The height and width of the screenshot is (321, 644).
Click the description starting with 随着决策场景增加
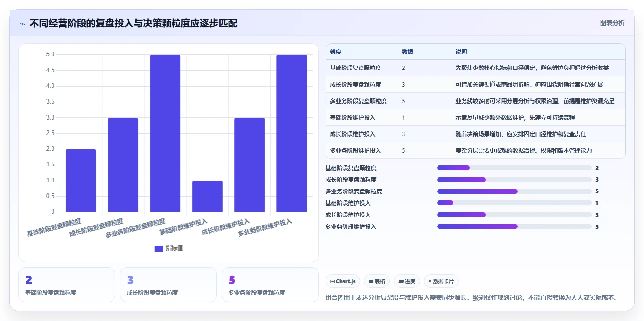(x=521, y=134)
